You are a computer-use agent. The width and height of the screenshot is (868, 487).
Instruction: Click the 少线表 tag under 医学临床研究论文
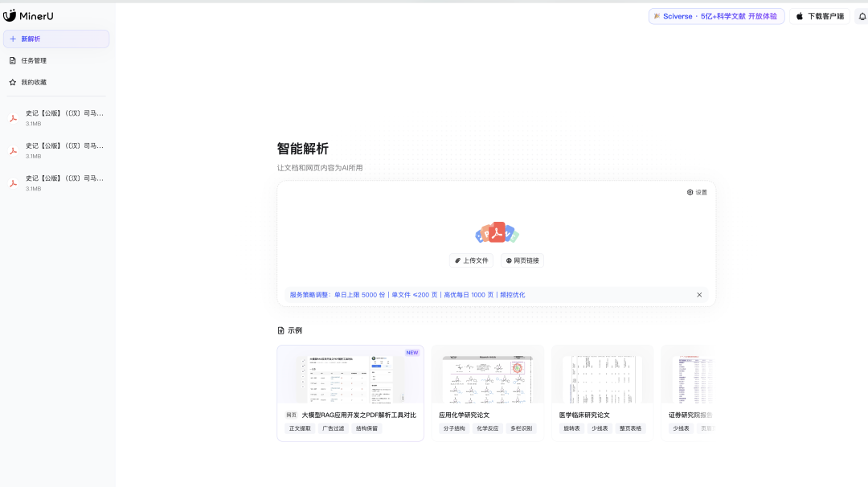[x=600, y=428]
